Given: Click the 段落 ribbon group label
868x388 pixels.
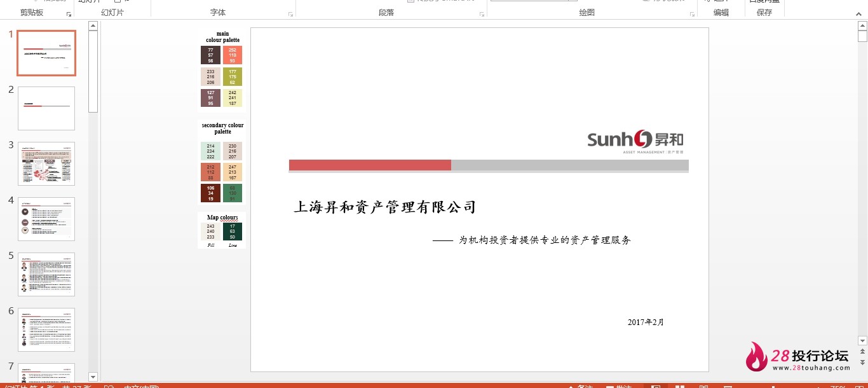Looking at the screenshot, I should coord(386,13).
